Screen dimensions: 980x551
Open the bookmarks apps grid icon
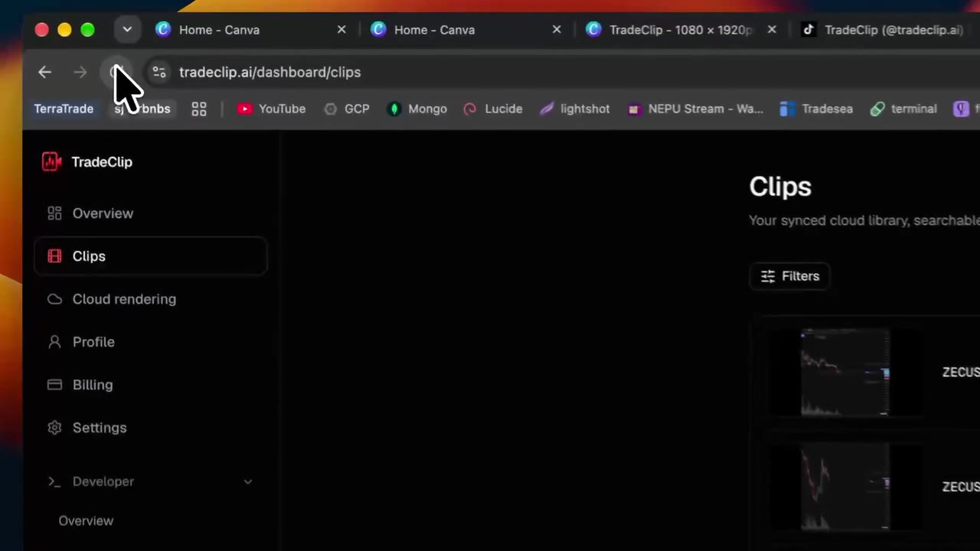click(199, 109)
